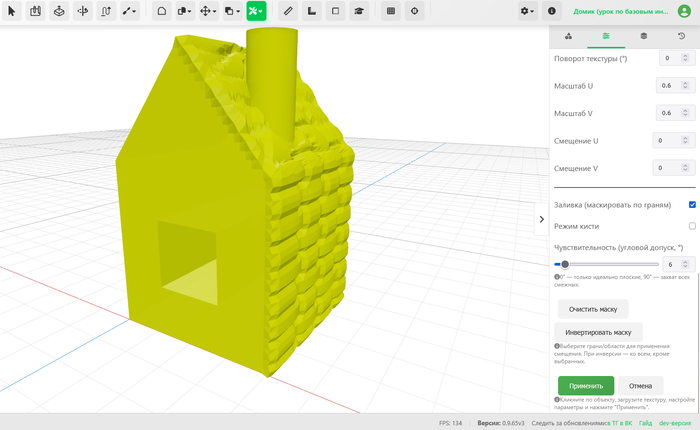Open the move arrows tool dropdown
700x430 pixels.
tap(208, 11)
